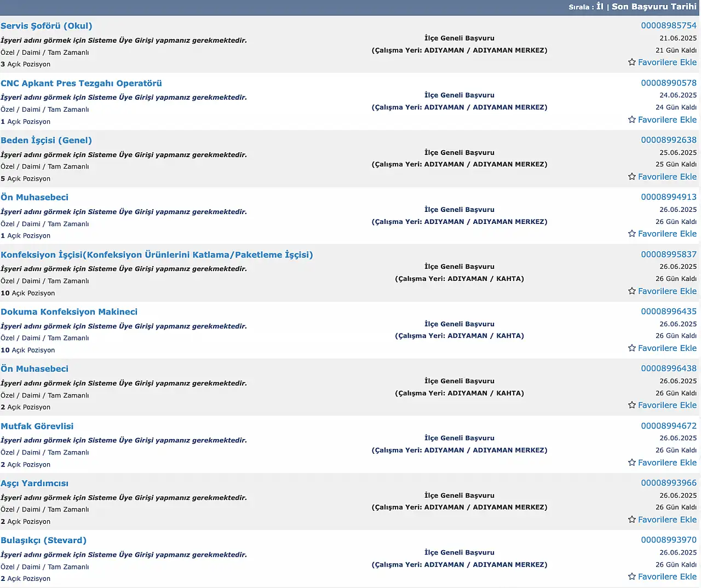Screen dimensions: 701x588
Task: Click Çalışma Yeri ADIYAMAN MERKEZ for Bulaşıkçı
Action: [x=459, y=564]
